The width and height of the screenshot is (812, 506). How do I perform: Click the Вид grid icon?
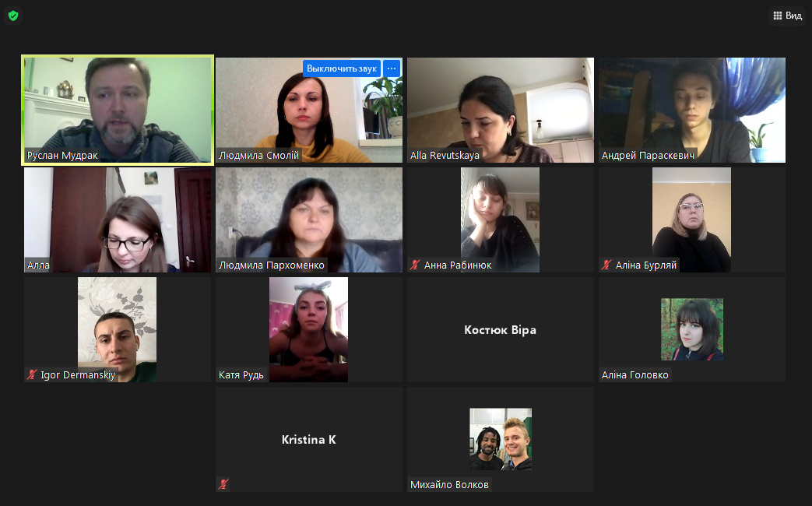point(777,16)
